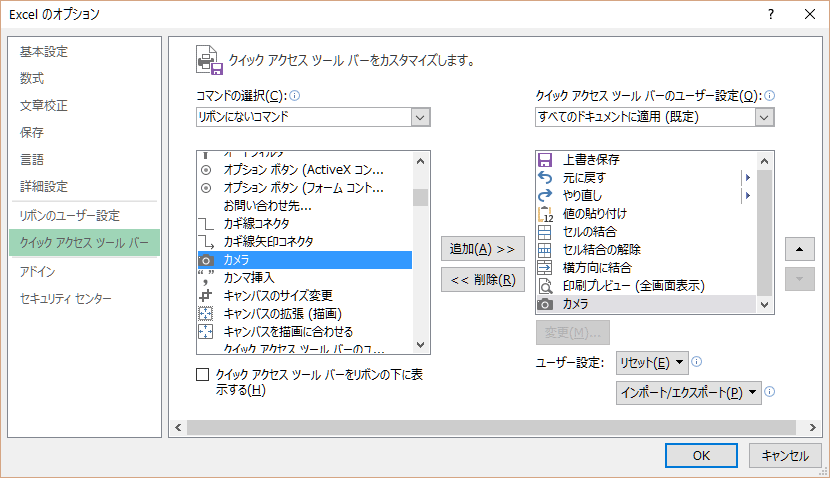Screen dimensions: 830x478
Task: Click the << 削除(R) button
Action: coord(483,280)
